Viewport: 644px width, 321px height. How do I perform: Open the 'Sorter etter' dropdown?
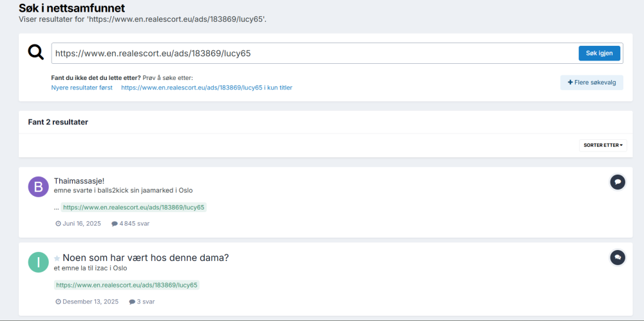click(603, 146)
